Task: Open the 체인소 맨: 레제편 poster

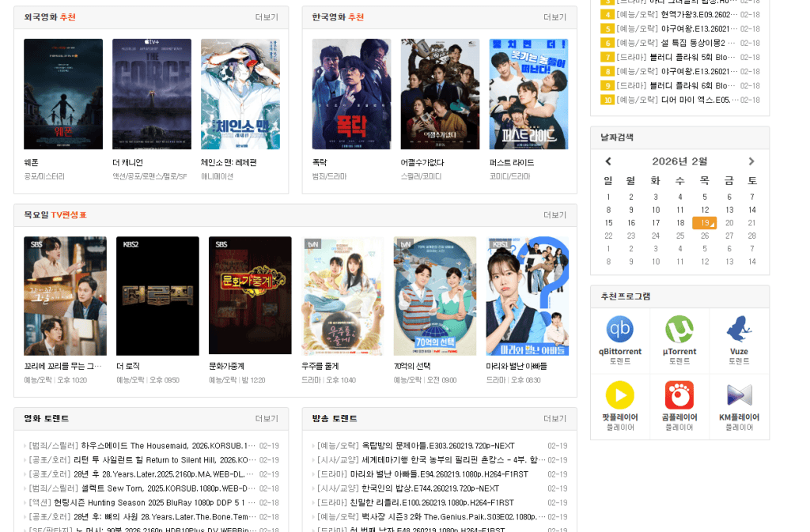Action: point(240,94)
